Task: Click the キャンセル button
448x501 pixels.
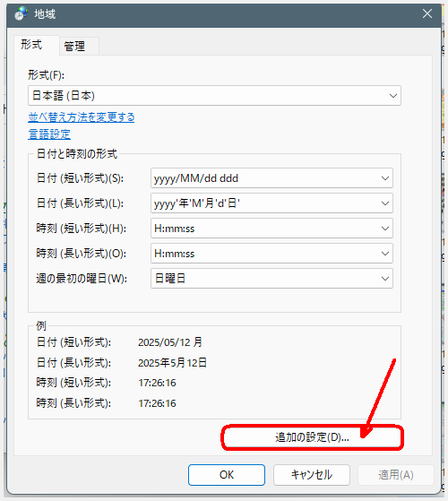Action: [312, 475]
